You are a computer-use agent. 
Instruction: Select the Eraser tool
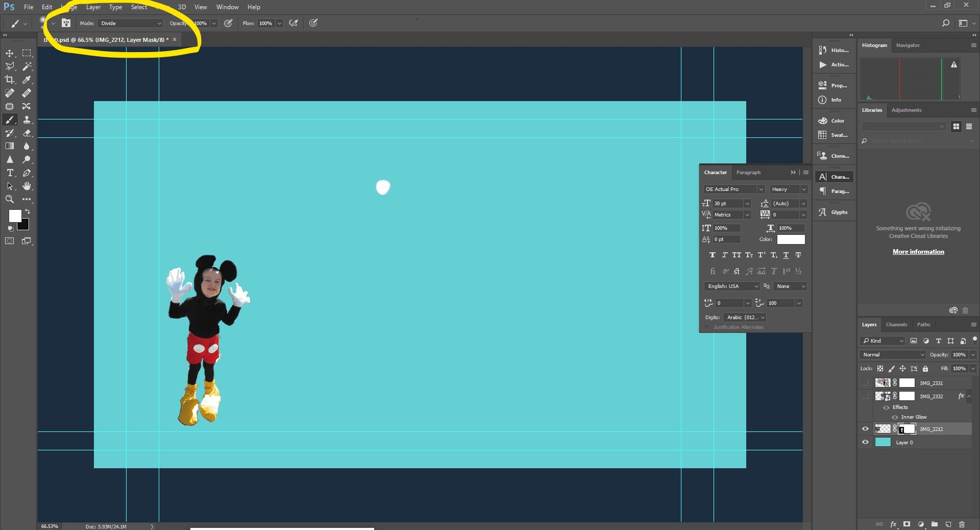[x=27, y=133]
